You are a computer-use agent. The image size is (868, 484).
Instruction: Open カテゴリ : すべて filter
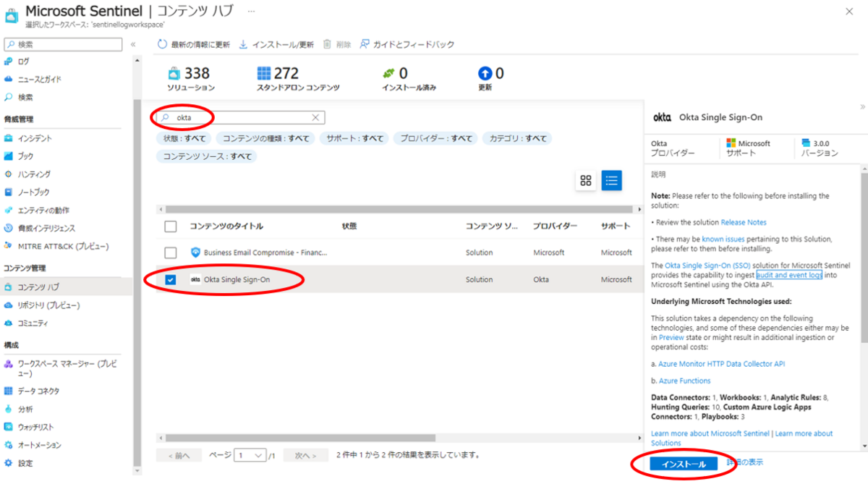point(518,138)
